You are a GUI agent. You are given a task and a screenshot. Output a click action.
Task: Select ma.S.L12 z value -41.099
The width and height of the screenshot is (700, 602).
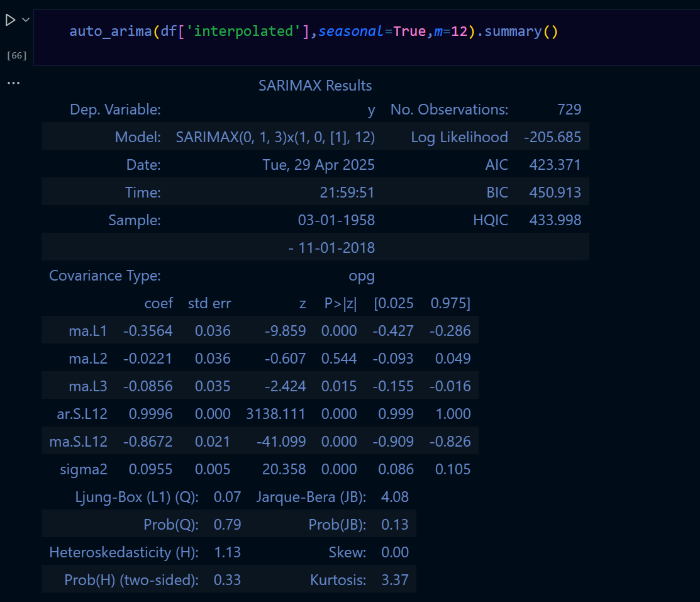click(x=281, y=442)
